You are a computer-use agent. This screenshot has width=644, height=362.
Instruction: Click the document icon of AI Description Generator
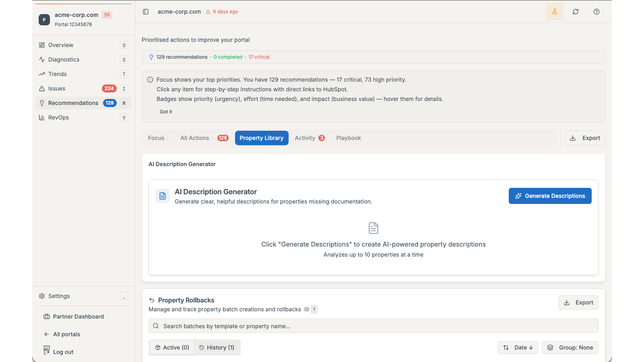click(163, 196)
